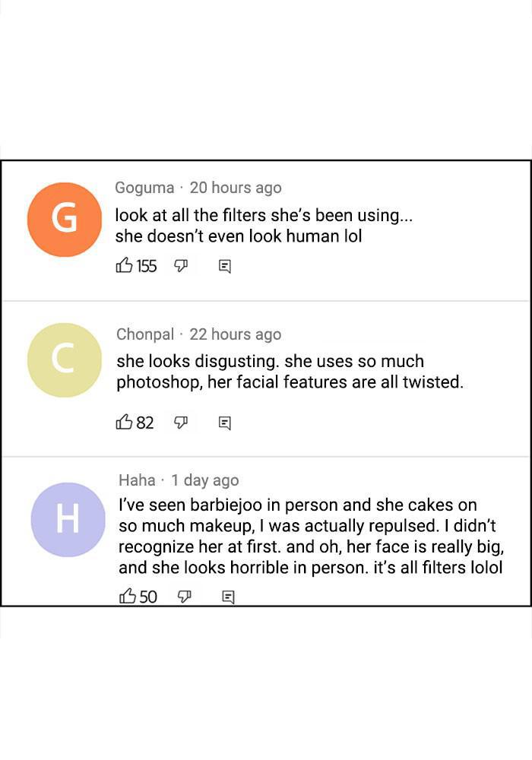Visit Chonpal's profile via username

[x=145, y=334]
